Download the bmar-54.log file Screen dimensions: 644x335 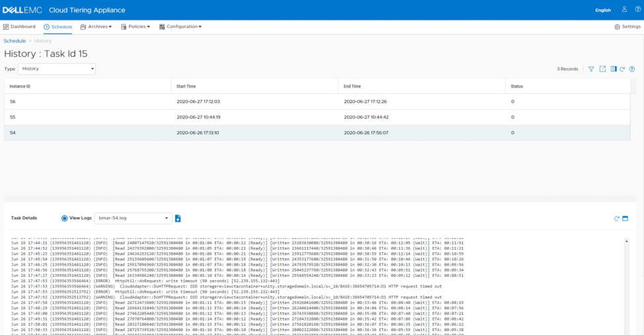(x=178, y=218)
